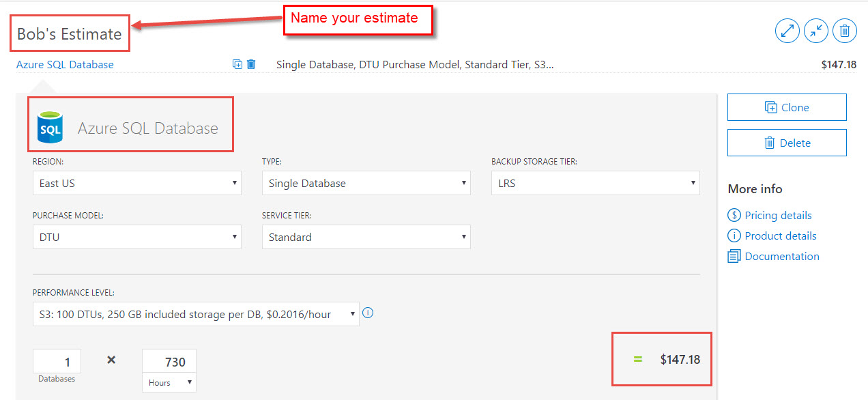Screen dimensions: 868x400
Task: Click the row summary text Single Database, DTU
Action: [415, 65]
